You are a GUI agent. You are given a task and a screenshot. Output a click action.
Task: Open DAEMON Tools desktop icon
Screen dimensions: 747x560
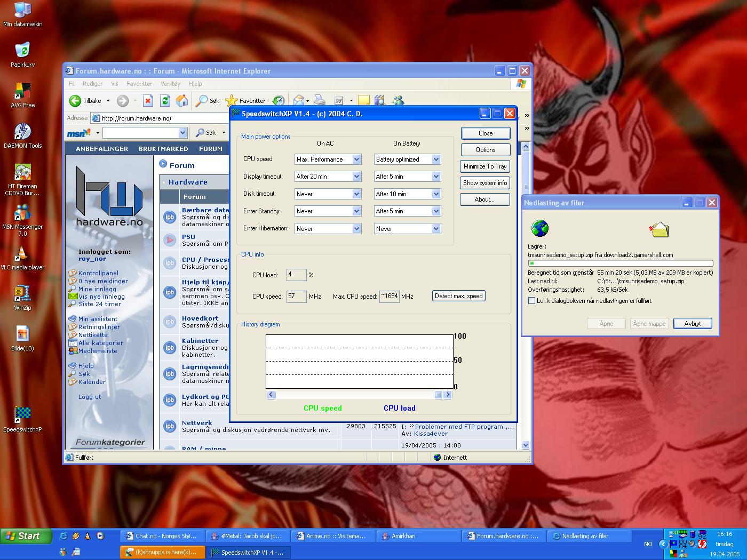tap(22, 132)
